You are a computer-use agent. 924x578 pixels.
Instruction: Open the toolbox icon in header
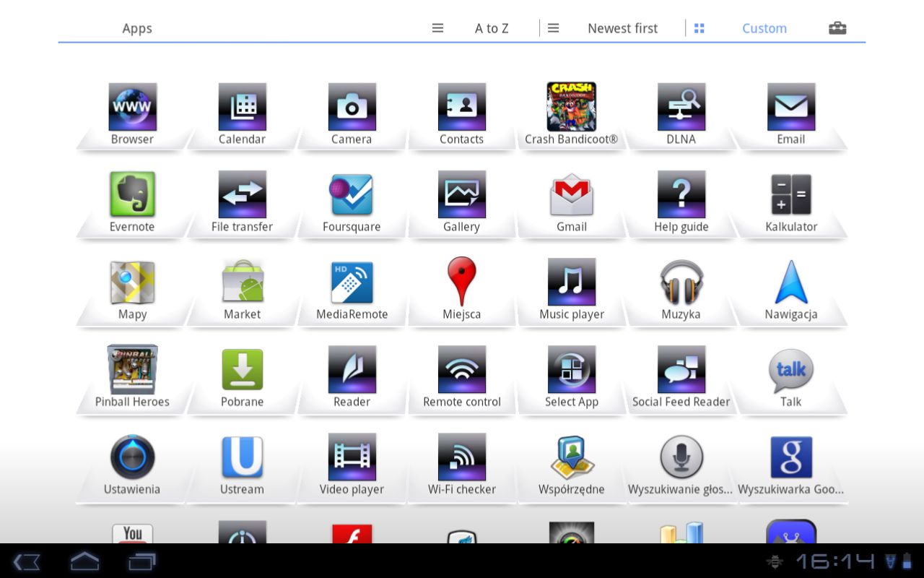(x=837, y=28)
